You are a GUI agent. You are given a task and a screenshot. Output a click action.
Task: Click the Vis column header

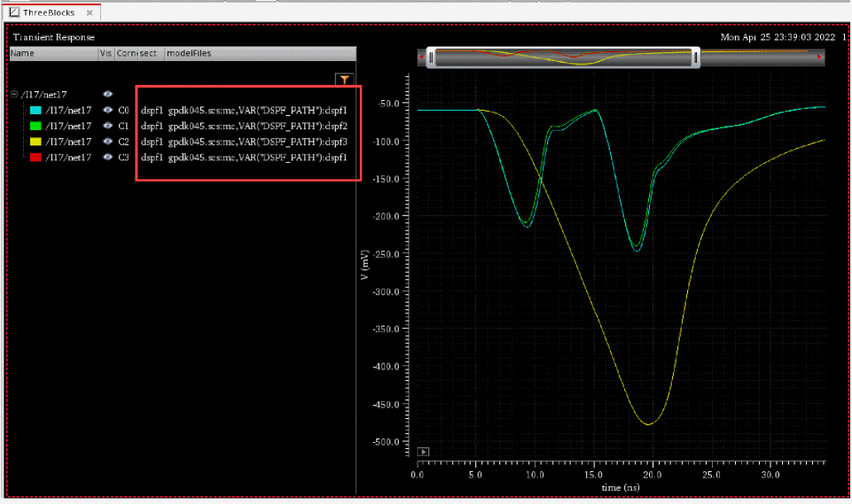click(106, 53)
